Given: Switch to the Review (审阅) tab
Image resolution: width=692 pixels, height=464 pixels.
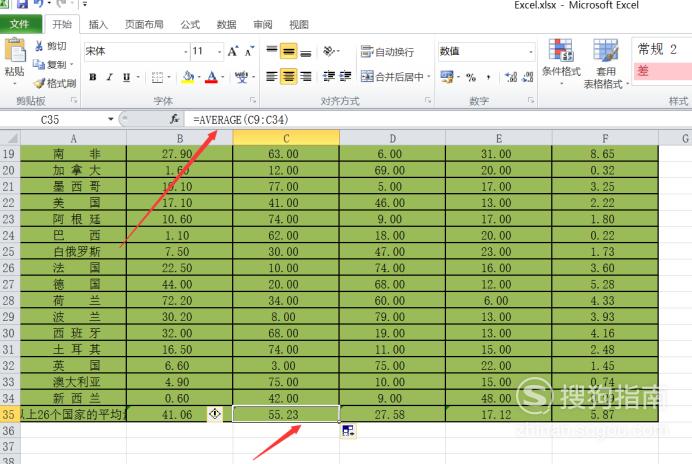Looking at the screenshot, I should click(x=263, y=25).
